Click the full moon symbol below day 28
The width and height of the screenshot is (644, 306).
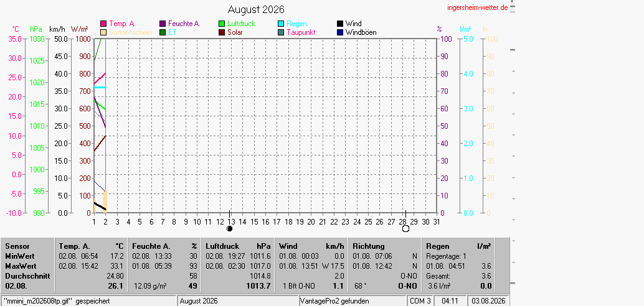406,228
